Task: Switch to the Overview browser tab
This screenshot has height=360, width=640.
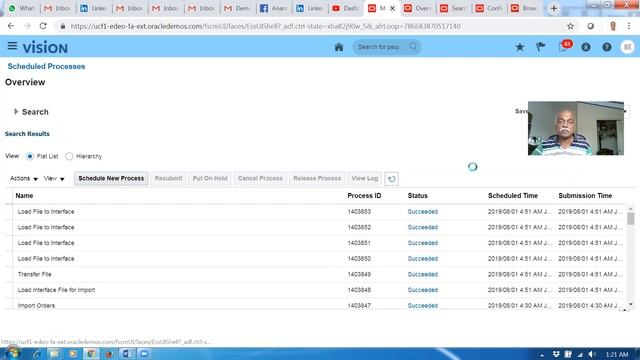Action: (418, 8)
